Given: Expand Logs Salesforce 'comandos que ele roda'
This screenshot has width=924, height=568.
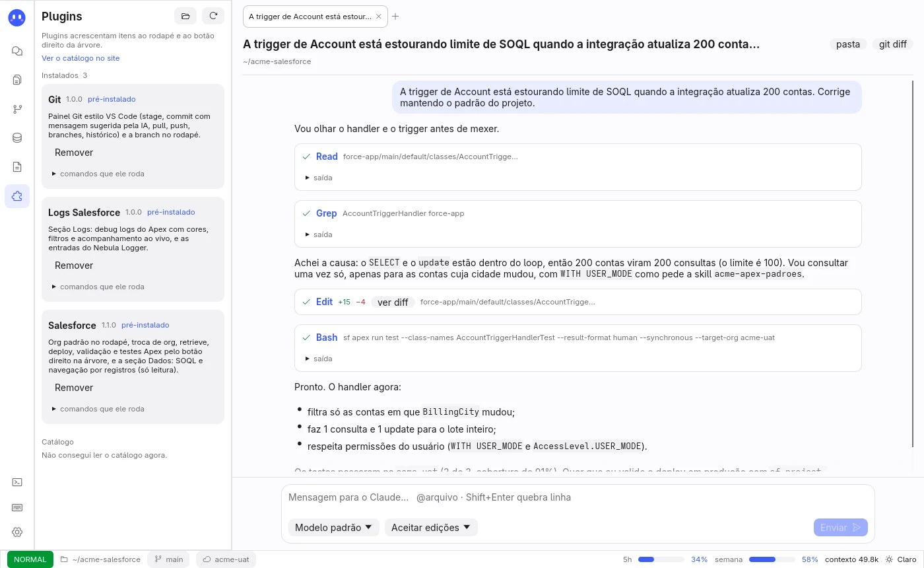Looking at the screenshot, I should [98, 287].
